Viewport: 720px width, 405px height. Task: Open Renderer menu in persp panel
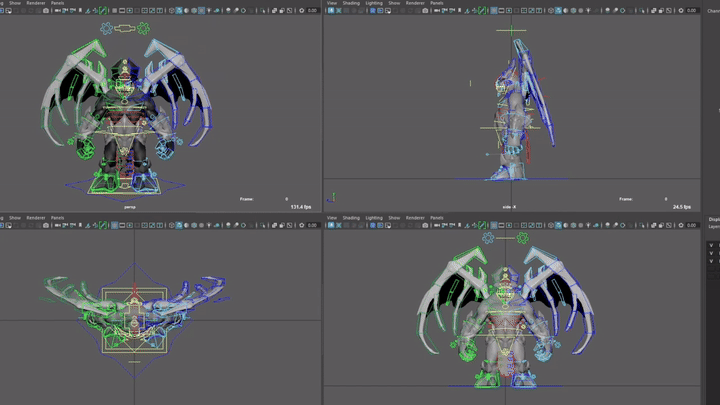point(36,3)
